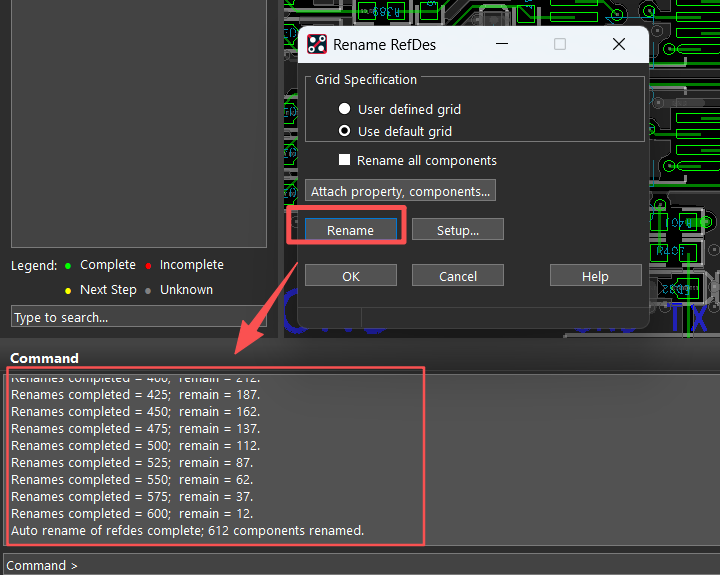The height and width of the screenshot is (575, 720).
Task: Focus the Type to search field
Action: (139, 316)
